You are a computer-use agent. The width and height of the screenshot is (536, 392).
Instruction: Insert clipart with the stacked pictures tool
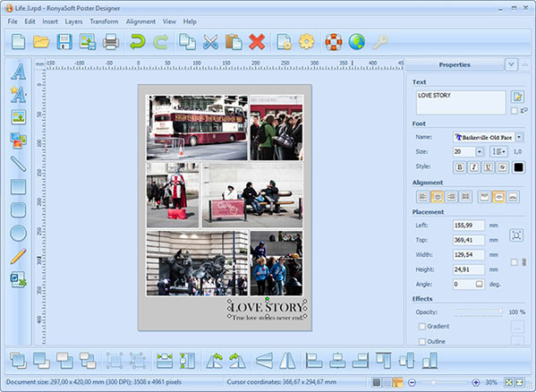point(18,141)
